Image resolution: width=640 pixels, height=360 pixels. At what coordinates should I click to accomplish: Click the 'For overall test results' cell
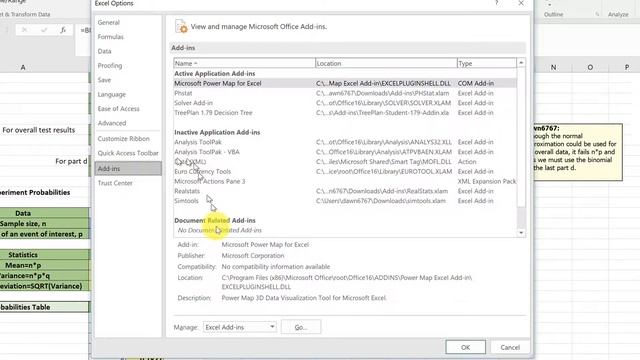pos(39,130)
